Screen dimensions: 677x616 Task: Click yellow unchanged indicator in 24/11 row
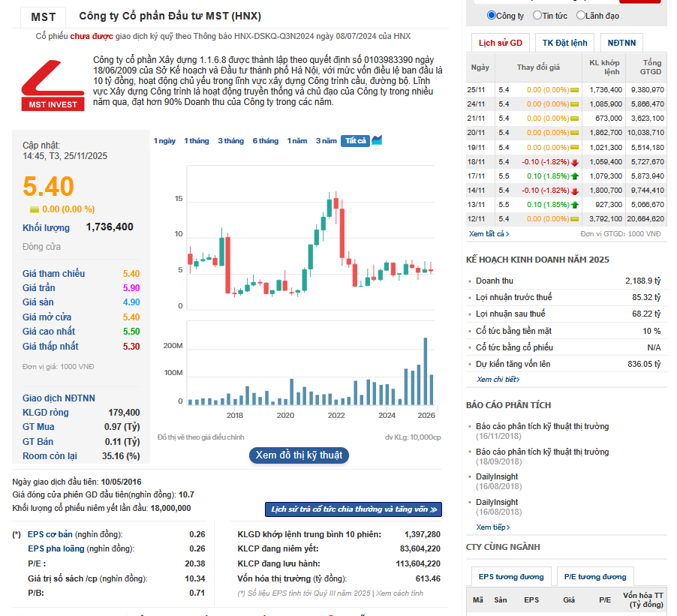(x=575, y=104)
